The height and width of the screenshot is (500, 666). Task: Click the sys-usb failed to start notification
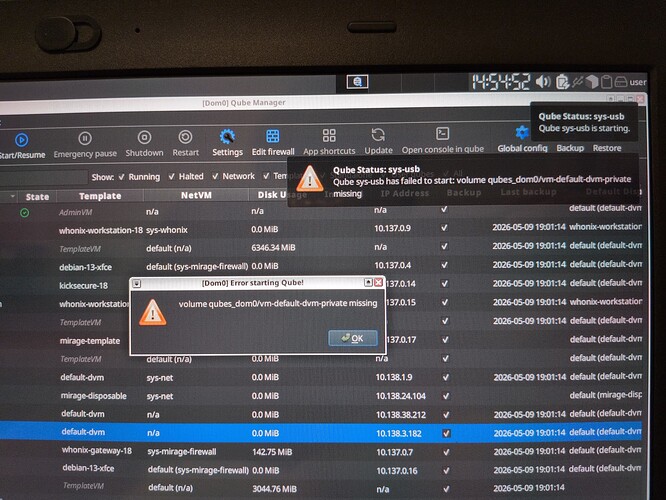pyautogui.click(x=463, y=182)
